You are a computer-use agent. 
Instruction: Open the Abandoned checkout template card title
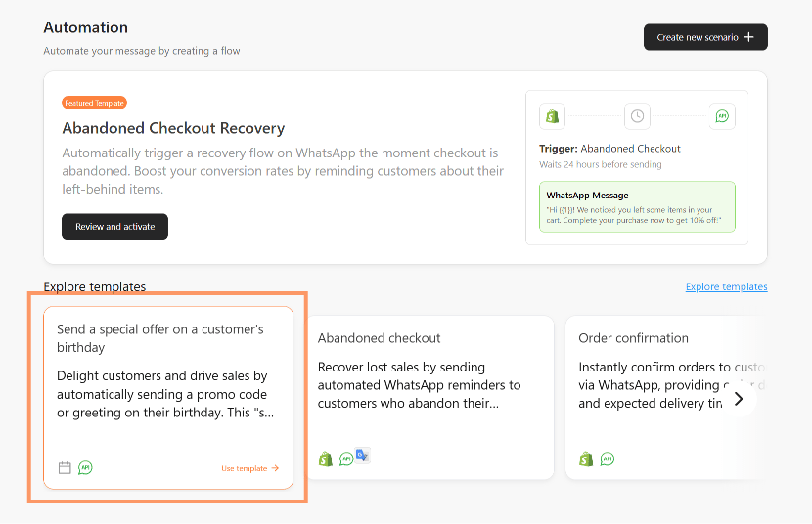pyautogui.click(x=379, y=338)
